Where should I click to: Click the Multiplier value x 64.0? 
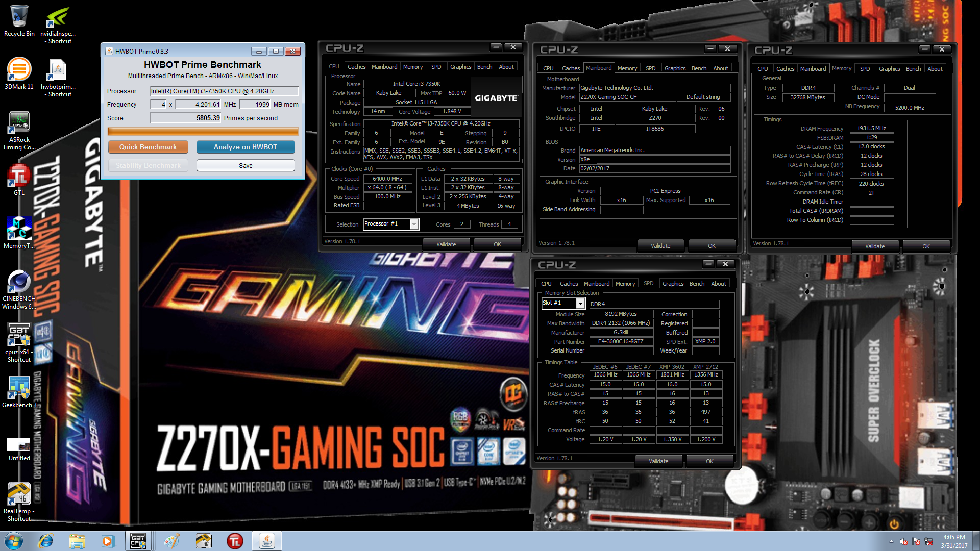pyautogui.click(x=387, y=187)
